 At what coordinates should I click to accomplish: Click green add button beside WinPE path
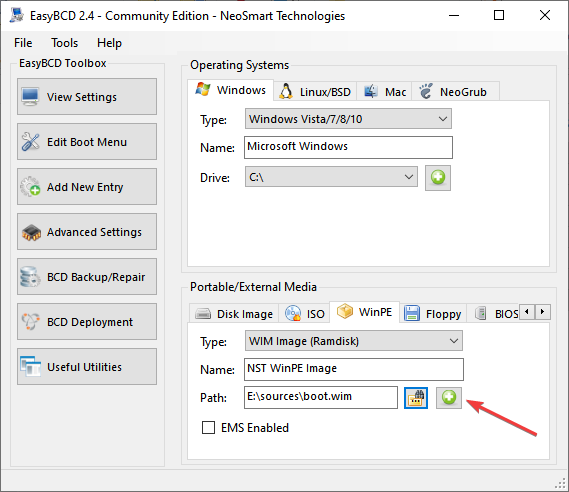(x=449, y=398)
